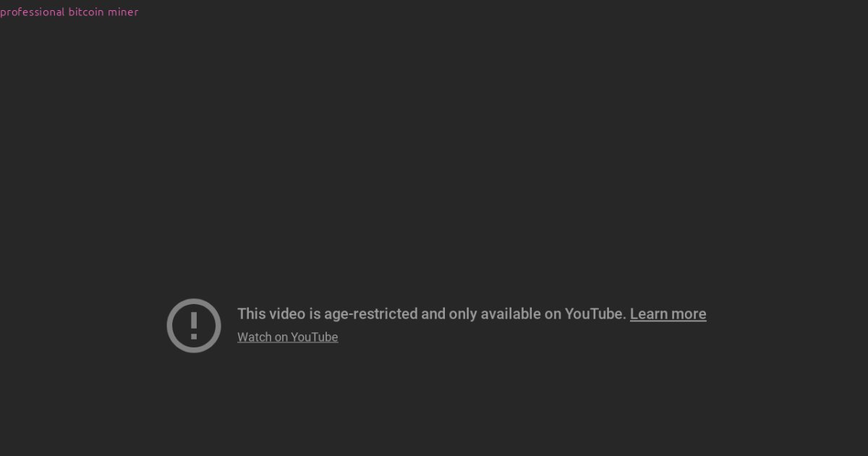Click the exclamation mark warning icon
The image size is (868, 456).
194,325
